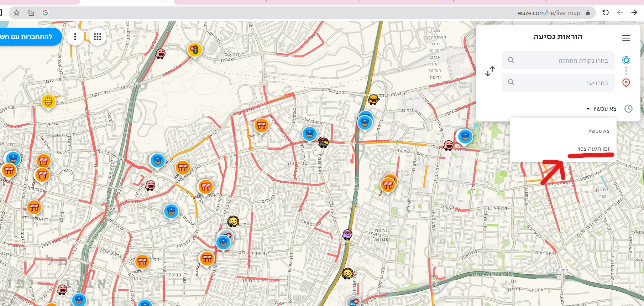Click the sunflower Wazer beside the חיבת label
This screenshot has height=306, width=644.
(233, 222)
